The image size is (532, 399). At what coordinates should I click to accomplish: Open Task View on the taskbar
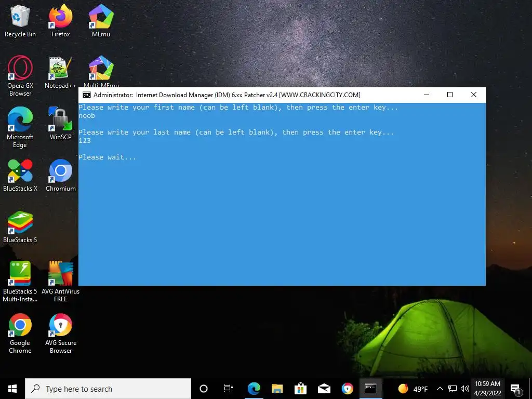(229, 389)
